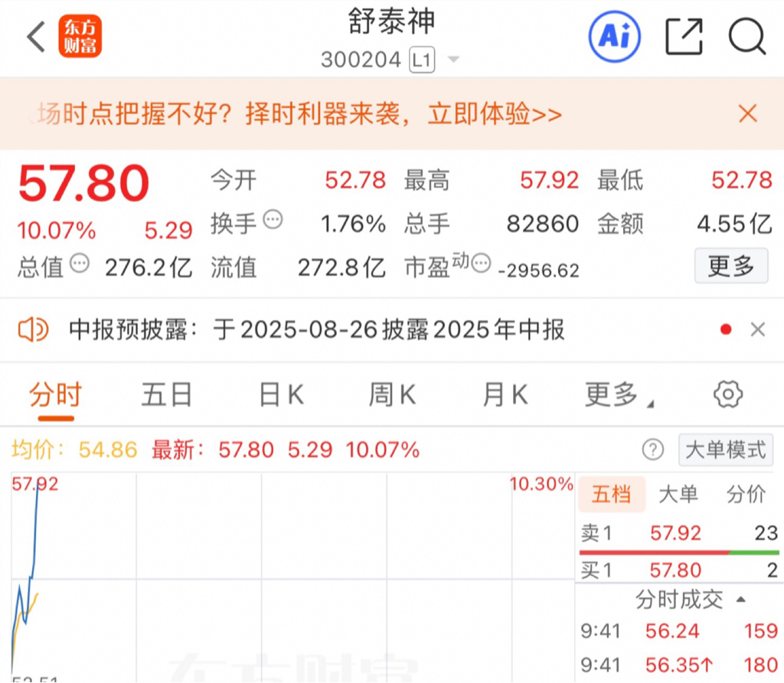Expand the 更多 chart period dropdown

point(619,395)
